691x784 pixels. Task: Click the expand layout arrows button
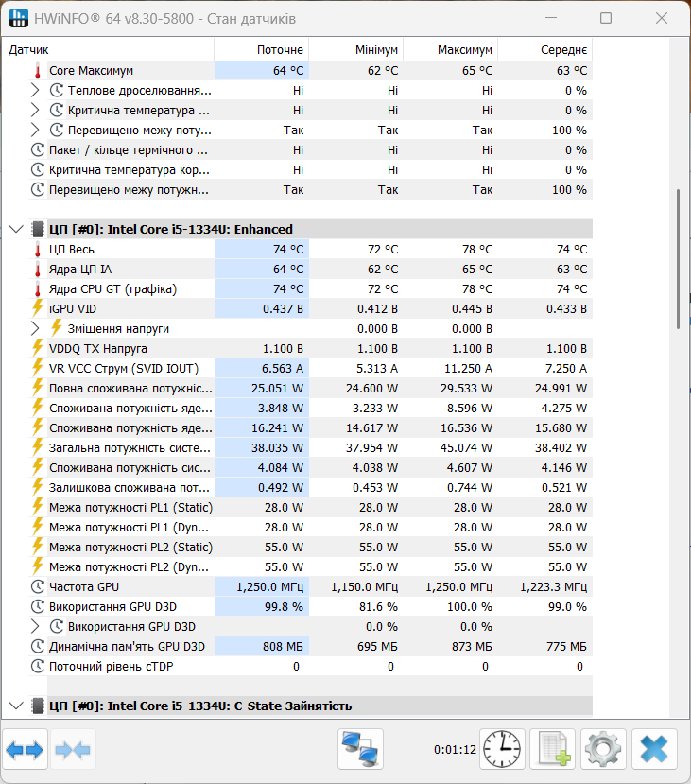tap(25, 750)
